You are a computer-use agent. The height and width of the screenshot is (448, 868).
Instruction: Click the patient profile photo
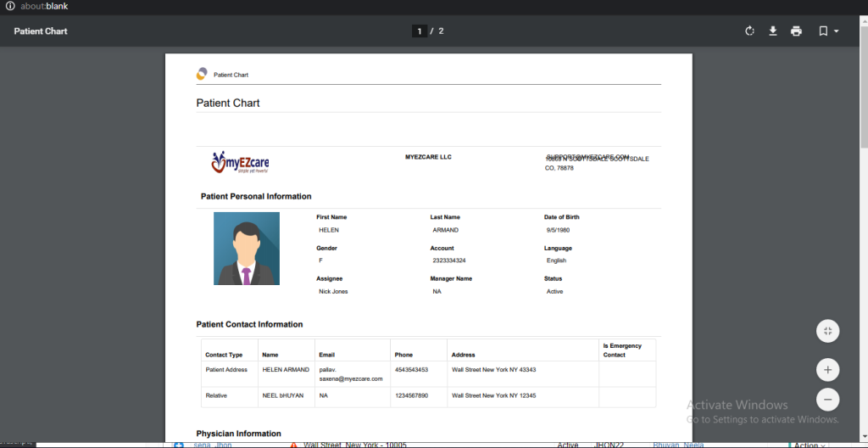tap(247, 249)
